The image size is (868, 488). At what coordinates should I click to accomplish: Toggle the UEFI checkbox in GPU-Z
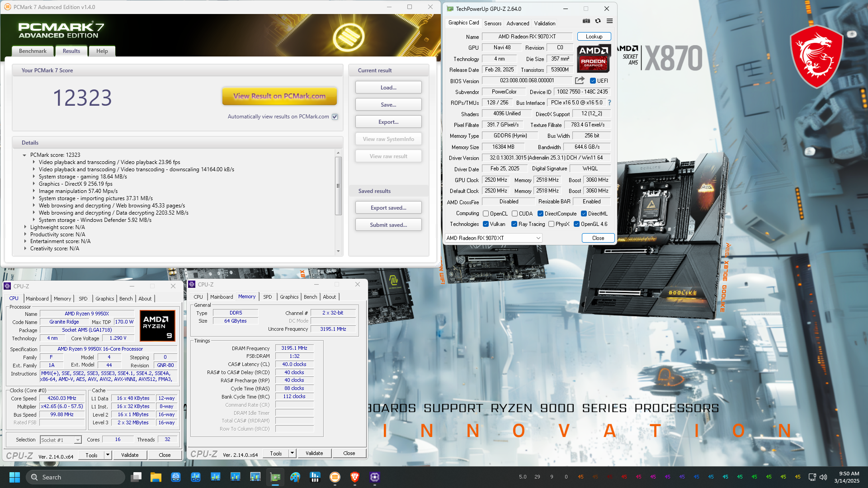(593, 81)
